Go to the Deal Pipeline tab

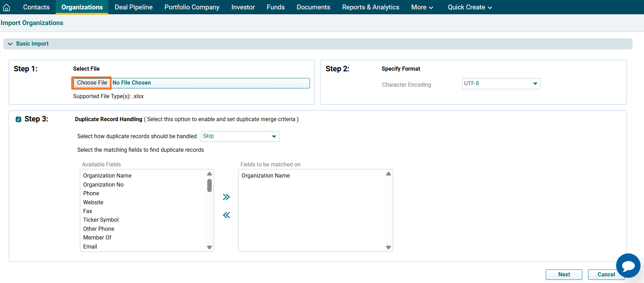pyautogui.click(x=133, y=7)
